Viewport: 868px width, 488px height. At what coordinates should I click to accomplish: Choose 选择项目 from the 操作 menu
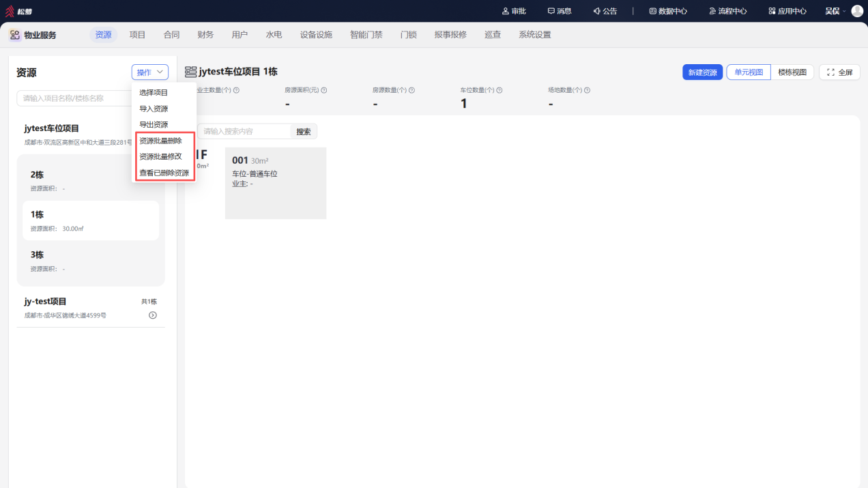pos(154,92)
